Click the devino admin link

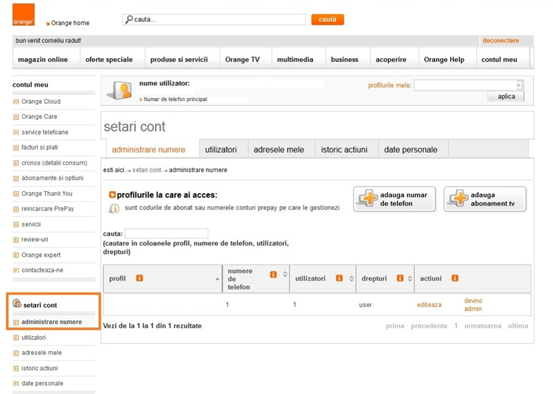[x=473, y=305]
